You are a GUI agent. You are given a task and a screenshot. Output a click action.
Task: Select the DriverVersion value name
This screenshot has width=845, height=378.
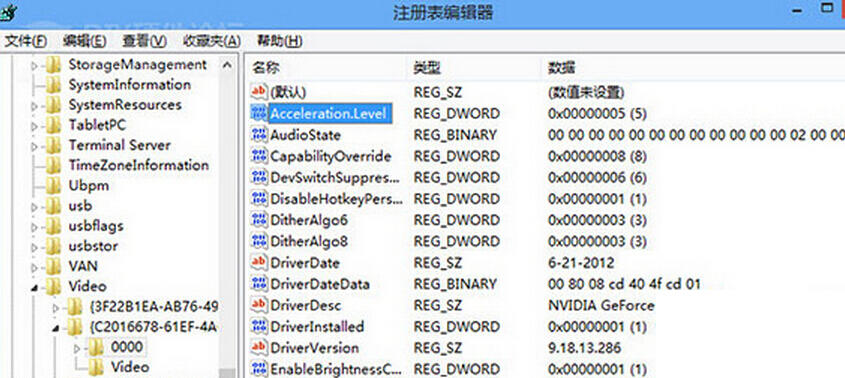point(315,348)
